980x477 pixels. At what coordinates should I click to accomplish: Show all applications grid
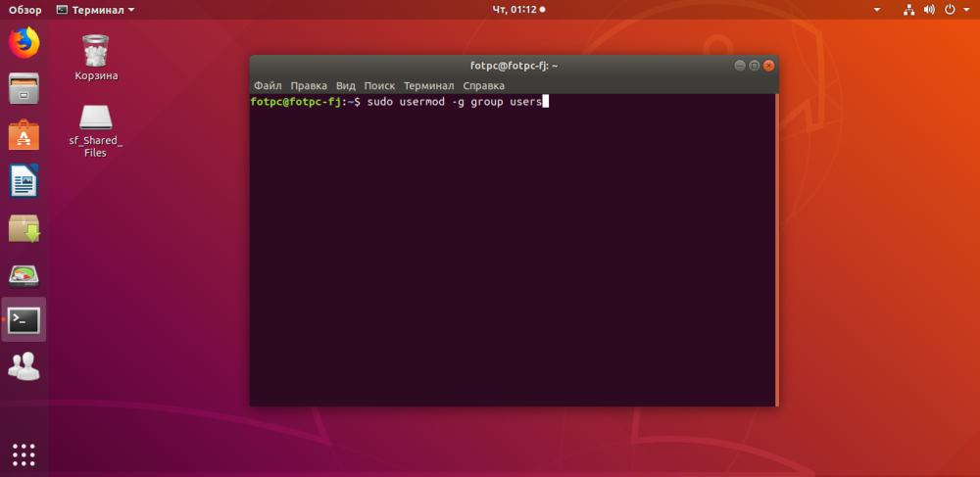point(24,454)
